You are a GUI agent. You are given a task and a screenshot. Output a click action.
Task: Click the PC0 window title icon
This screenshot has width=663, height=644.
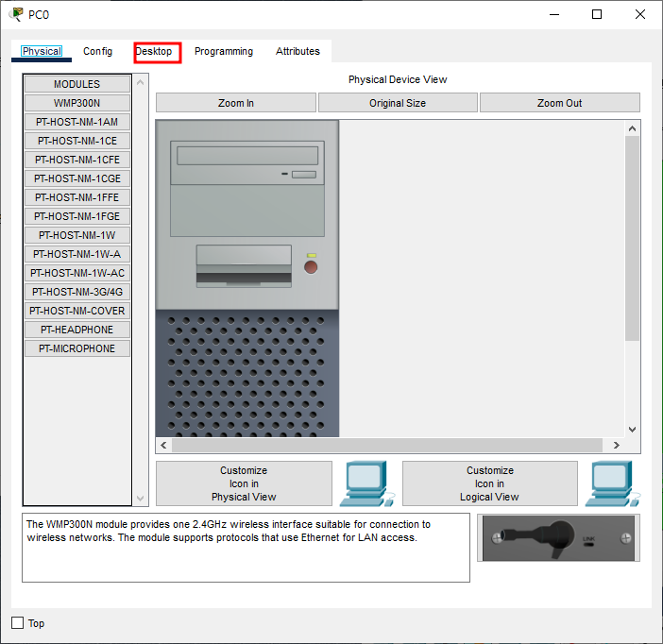(16, 14)
